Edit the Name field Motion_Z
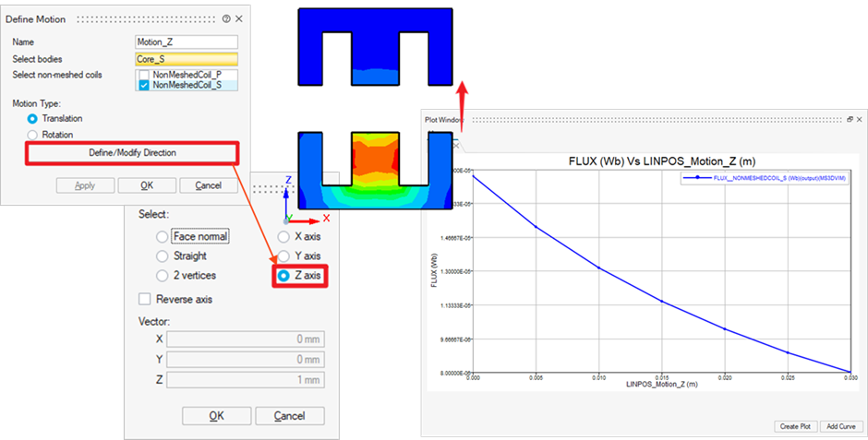The width and height of the screenshot is (868, 440). (187, 42)
